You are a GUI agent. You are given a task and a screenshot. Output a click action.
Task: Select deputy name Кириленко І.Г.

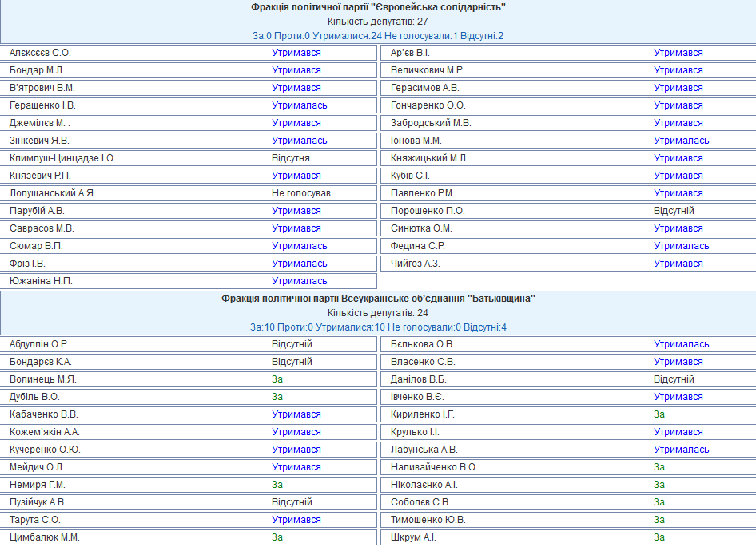click(x=422, y=414)
